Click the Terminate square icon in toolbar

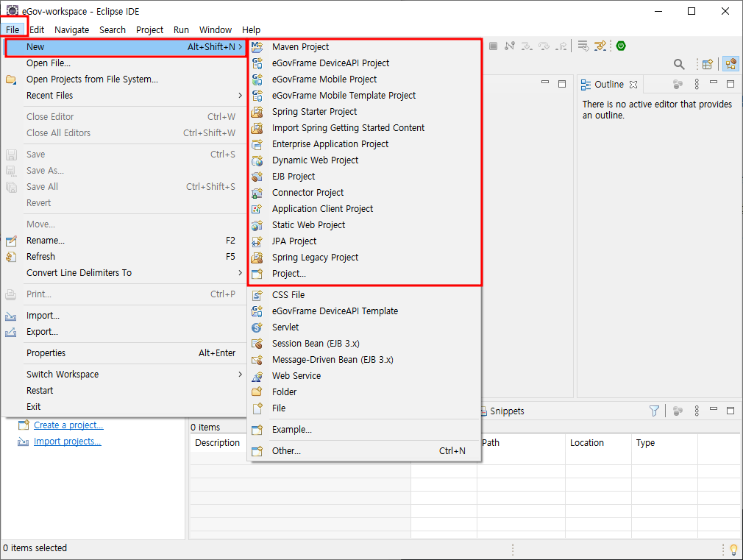click(x=494, y=46)
